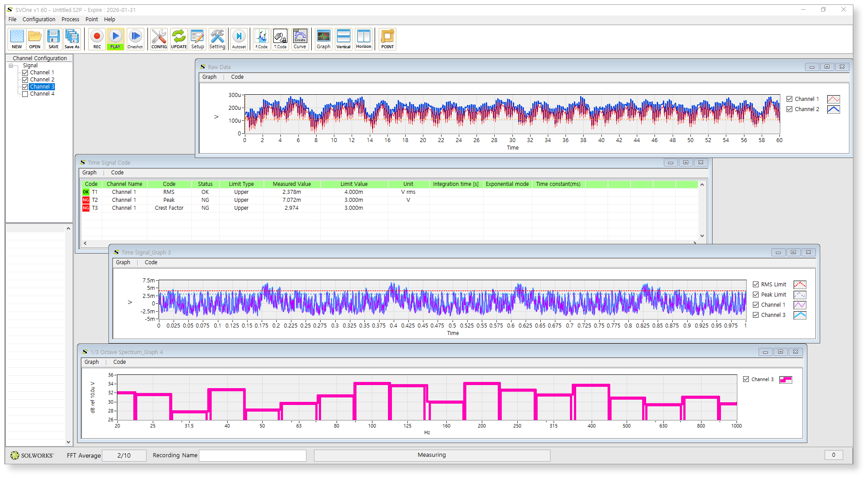Expand the arrow left of the Raw Data graph

click(216, 117)
